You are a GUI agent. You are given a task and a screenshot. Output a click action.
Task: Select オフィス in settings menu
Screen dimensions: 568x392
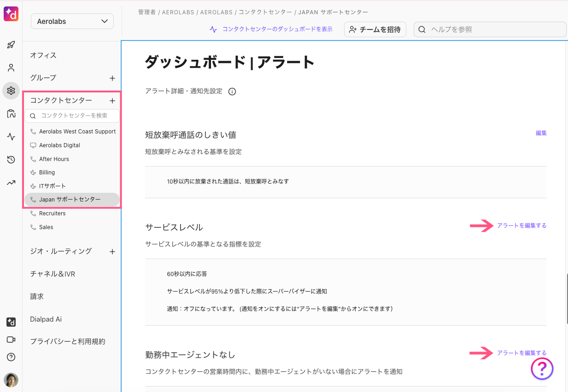43,55
